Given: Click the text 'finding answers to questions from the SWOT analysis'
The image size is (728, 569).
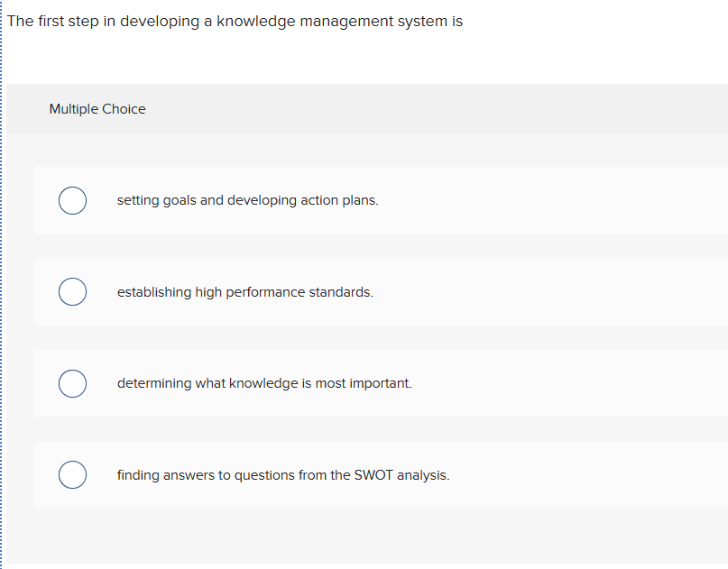Looking at the screenshot, I should coord(282,474).
